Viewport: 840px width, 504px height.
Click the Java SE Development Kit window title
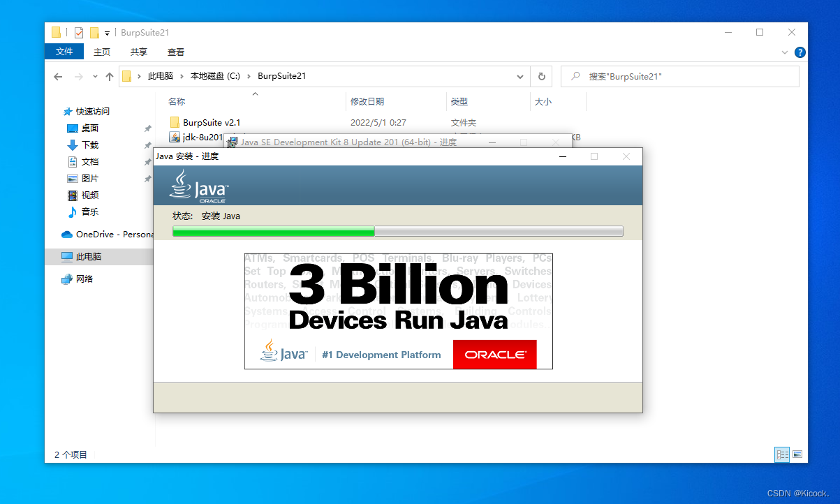(348, 142)
